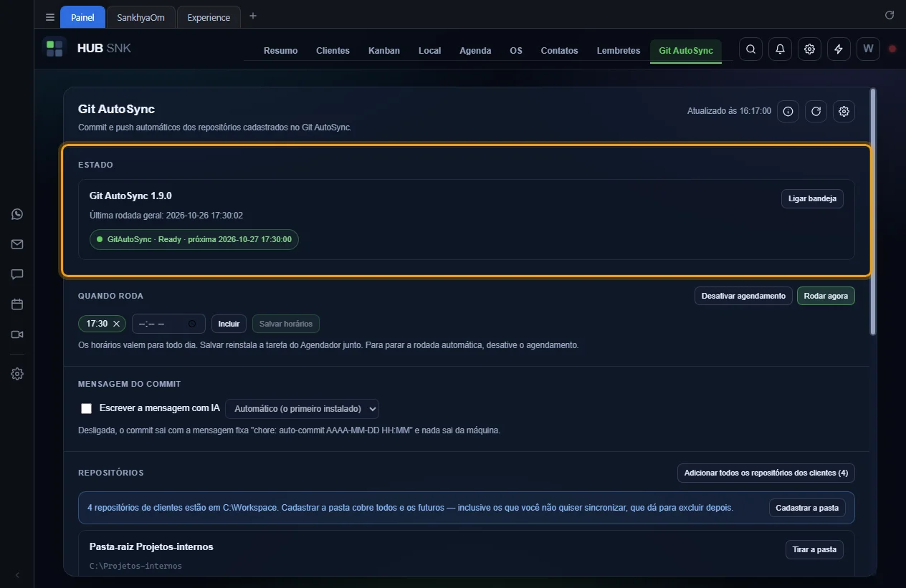Screen dimensions: 906x588
Task: Open the Agenda section
Action: coord(475,51)
